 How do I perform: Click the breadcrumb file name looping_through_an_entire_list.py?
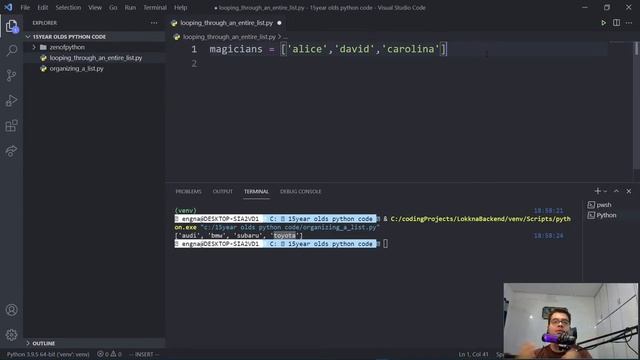(229, 37)
